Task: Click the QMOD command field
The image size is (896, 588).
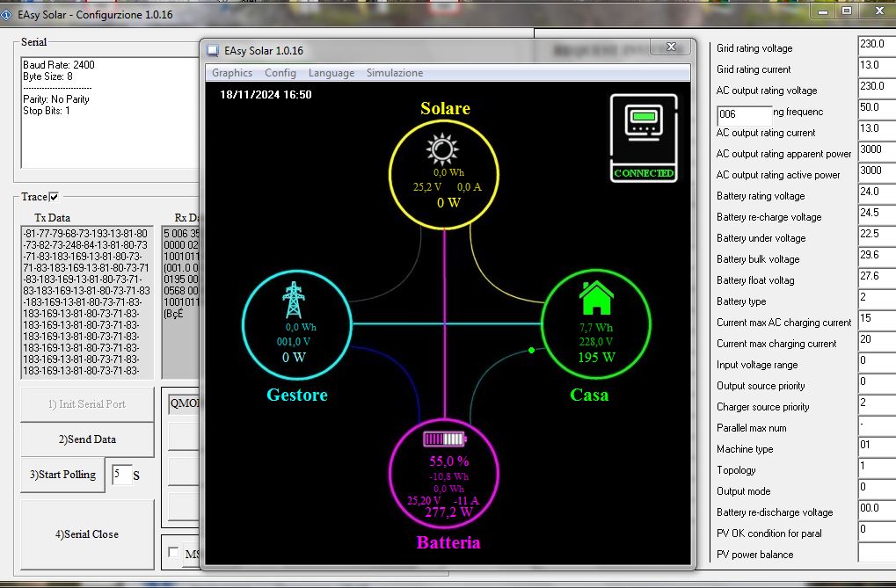Action: point(183,403)
